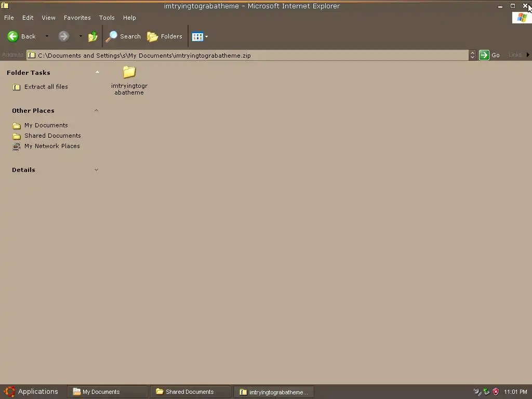Go up one folder level icon
Viewport: 532px width, 399px height.
[92, 36]
